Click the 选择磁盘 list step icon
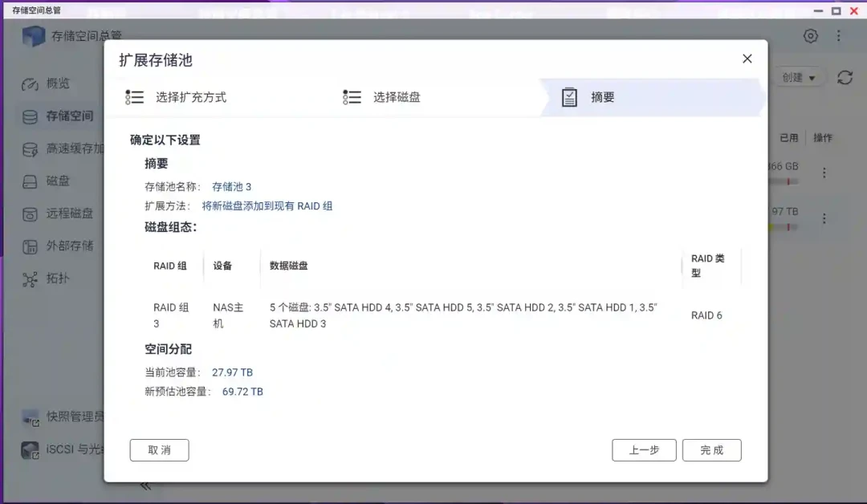This screenshot has width=867, height=504. 352,97
